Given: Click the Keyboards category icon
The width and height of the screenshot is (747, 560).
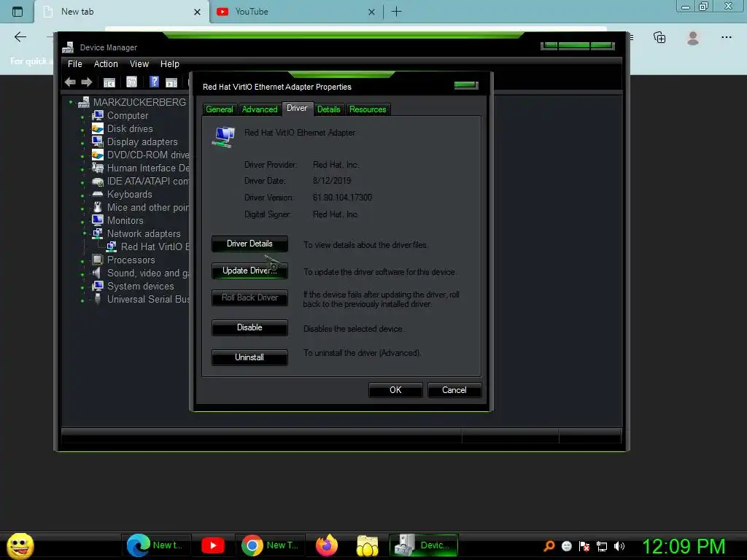Looking at the screenshot, I should [98, 194].
